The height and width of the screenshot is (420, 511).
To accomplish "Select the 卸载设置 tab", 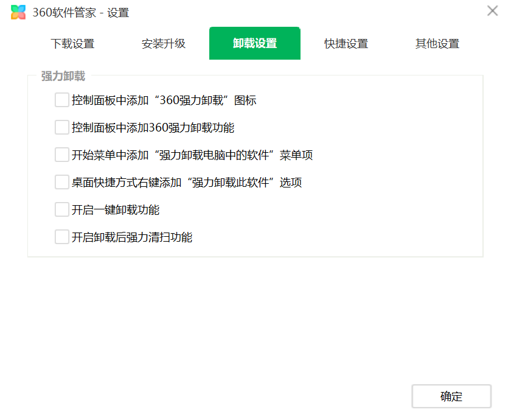I will (255, 43).
